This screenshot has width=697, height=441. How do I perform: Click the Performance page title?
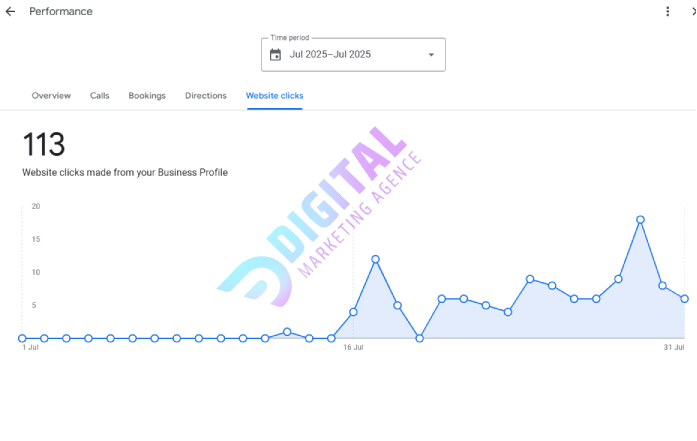(61, 12)
